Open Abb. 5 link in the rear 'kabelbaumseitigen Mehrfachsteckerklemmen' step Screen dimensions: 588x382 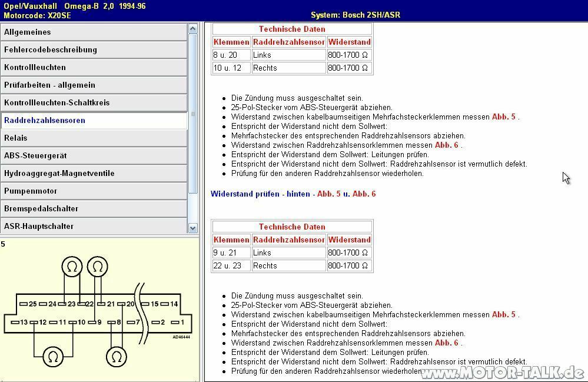coord(504,314)
